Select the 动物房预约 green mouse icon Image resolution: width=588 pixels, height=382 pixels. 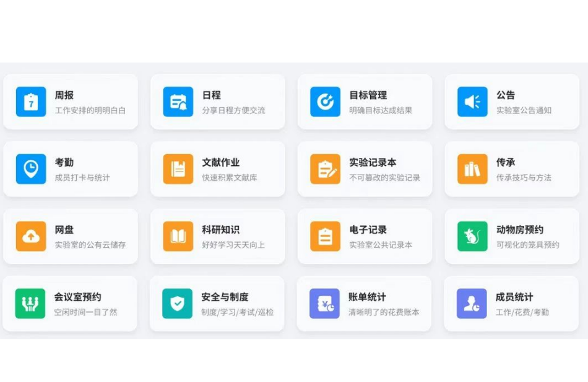pos(472,236)
